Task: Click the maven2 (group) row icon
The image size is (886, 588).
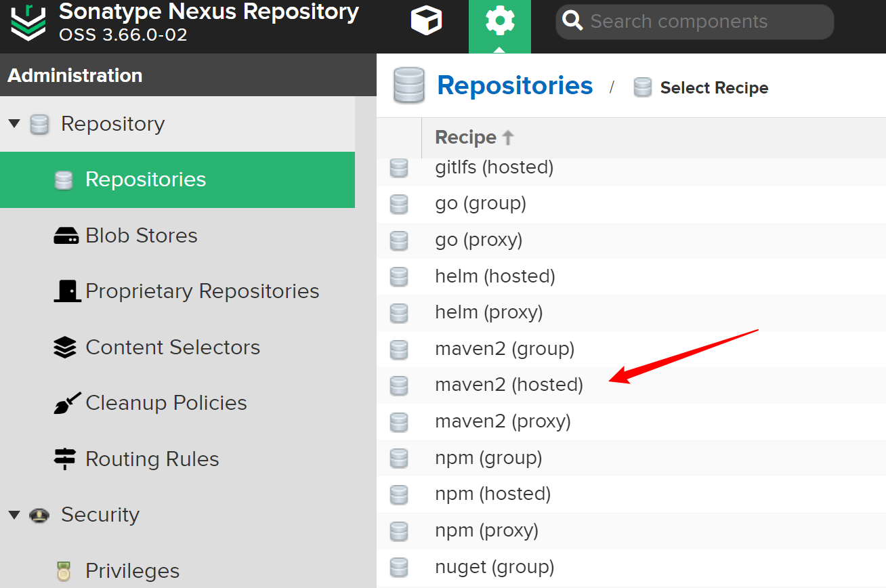Action: (x=400, y=350)
